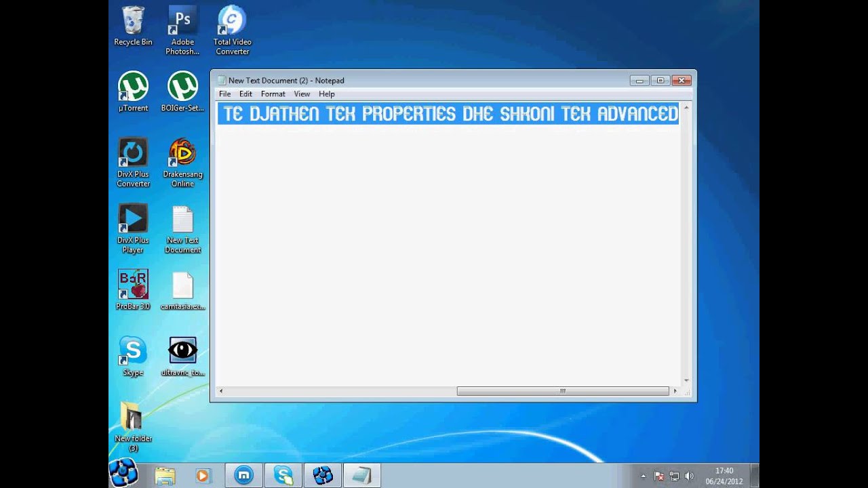Select the DivX Plus Player shortcut
Viewport: 868px width, 488px height.
[x=133, y=229]
